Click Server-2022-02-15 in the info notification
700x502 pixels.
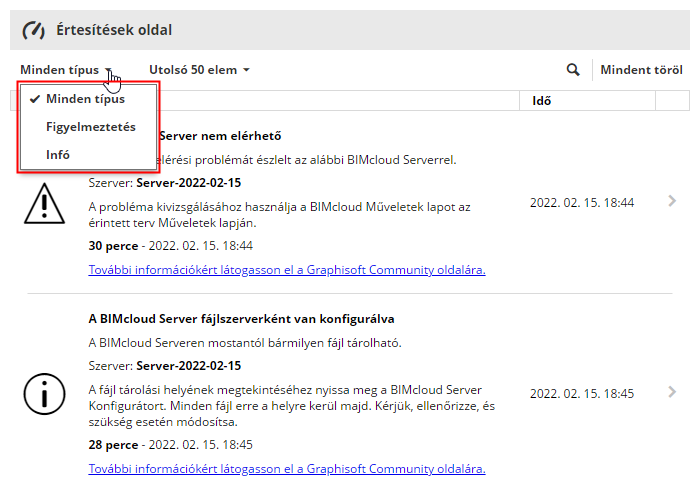[188, 366]
